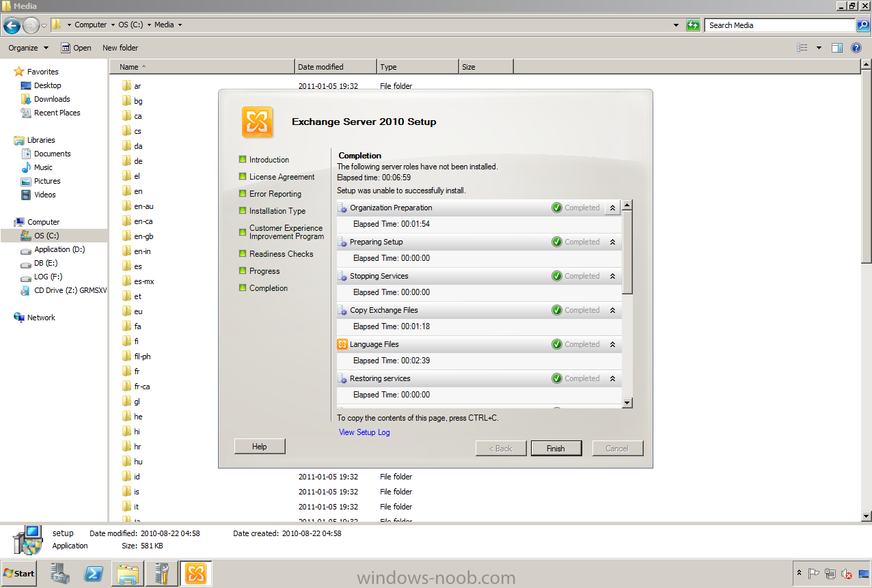Collapse the Restoring services section
The width and height of the screenshot is (872, 588).
[612, 378]
